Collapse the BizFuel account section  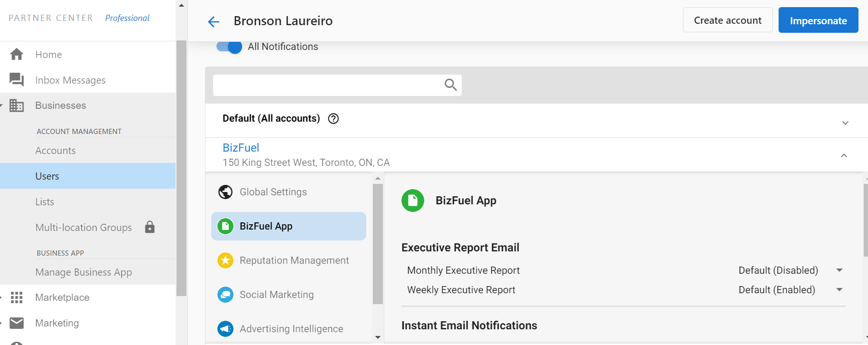click(x=844, y=155)
